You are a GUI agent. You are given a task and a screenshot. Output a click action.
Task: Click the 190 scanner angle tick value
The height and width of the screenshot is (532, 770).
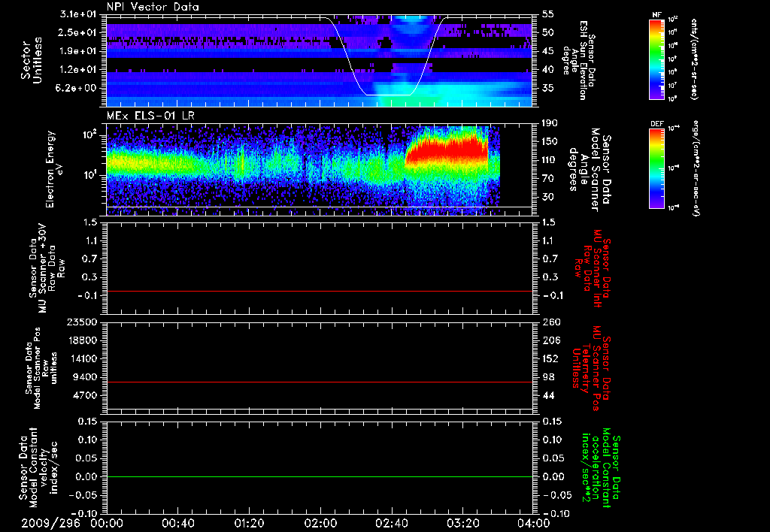[x=551, y=122]
